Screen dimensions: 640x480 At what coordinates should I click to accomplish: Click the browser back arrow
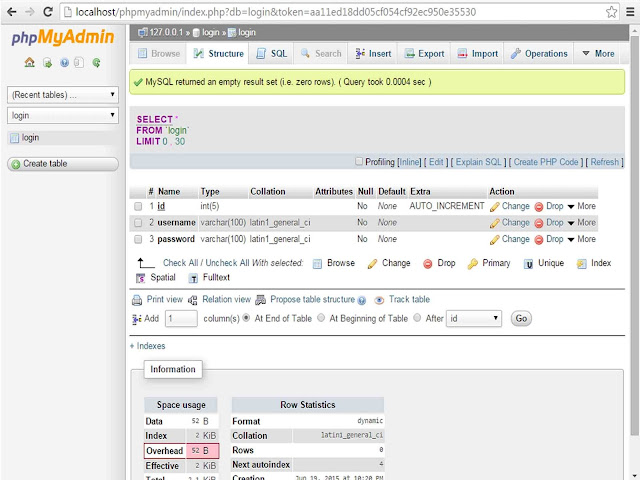[12, 12]
